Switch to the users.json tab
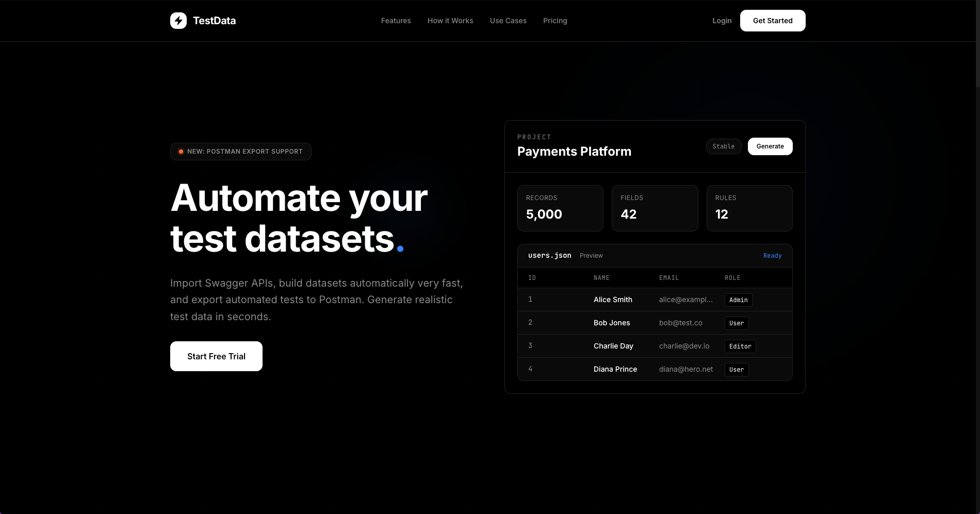This screenshot has height=514, width=980. click(x=549, y=255)
